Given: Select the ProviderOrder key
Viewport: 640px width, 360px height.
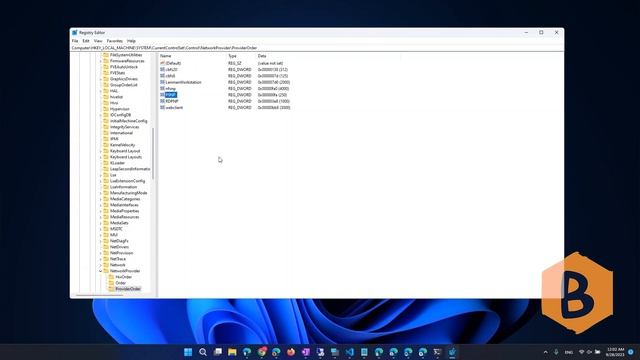Looking at the screenshot, I should [128, 289].
